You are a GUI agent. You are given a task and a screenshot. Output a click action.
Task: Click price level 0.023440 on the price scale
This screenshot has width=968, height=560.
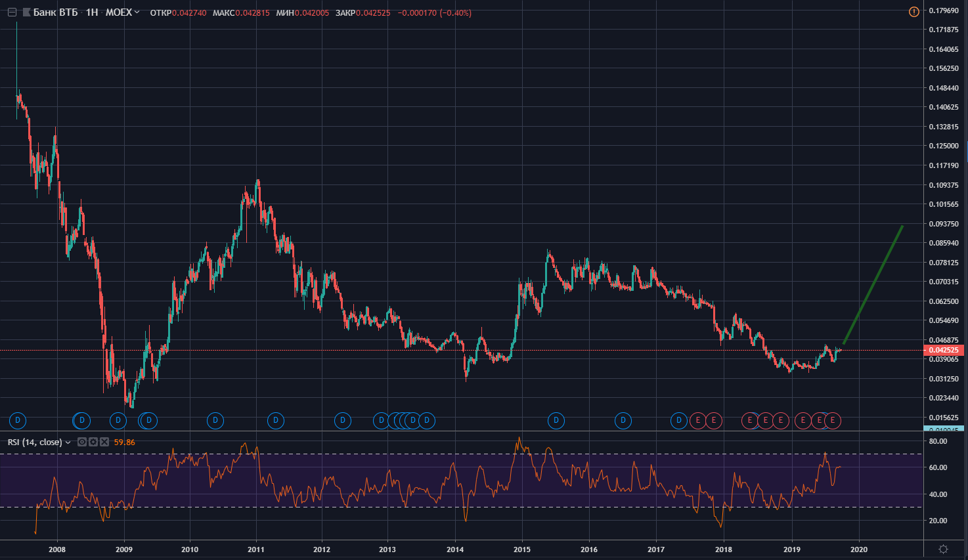pyautogui.click(x=944, y=398)
